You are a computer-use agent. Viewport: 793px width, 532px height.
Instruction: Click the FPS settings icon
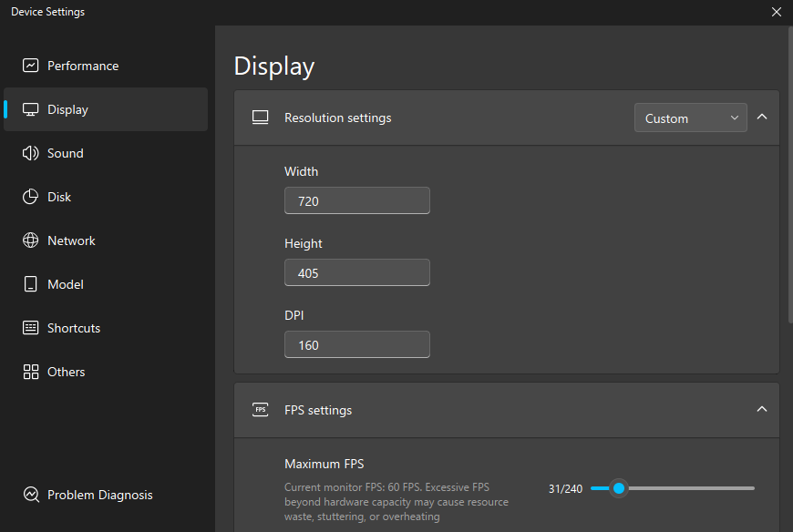click(x=261, y=410)
